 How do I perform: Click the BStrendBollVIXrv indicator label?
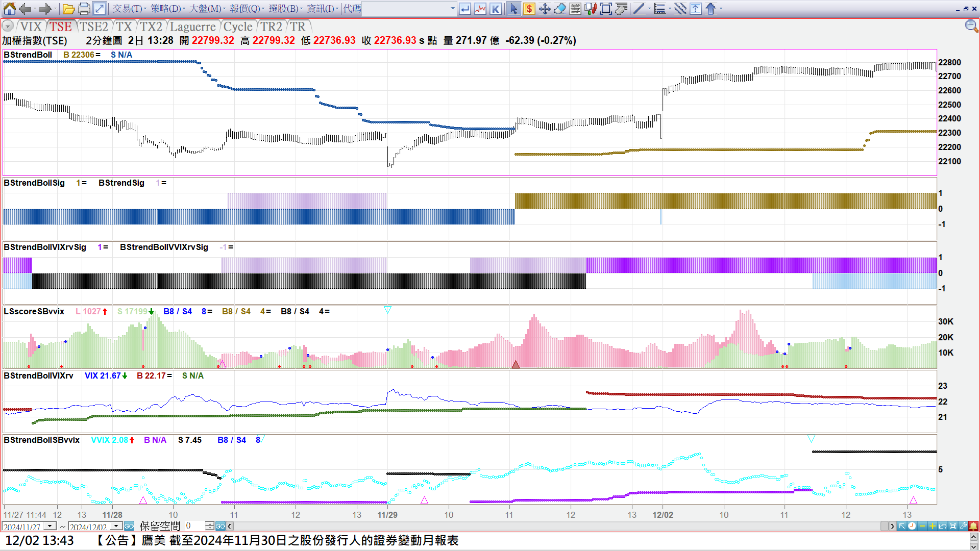[x=38, y=375]
